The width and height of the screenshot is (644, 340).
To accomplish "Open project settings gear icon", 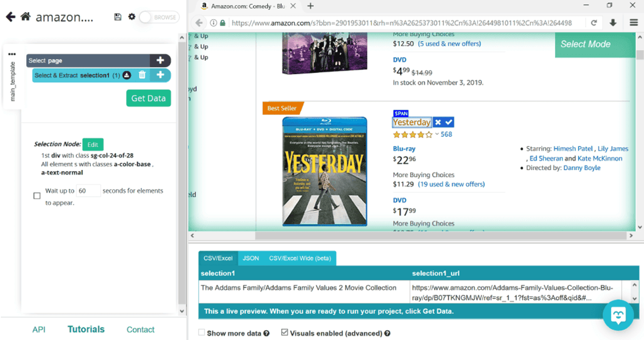I will pyautogui.click(x=132, y=17).
